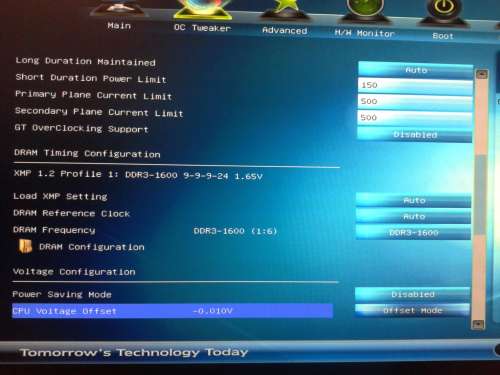
Task: Go to the H/W Monitor tab
Action: (364, 33)
